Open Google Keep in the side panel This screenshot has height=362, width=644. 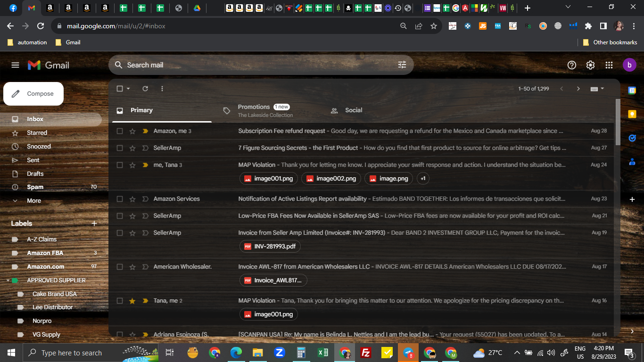632,114
